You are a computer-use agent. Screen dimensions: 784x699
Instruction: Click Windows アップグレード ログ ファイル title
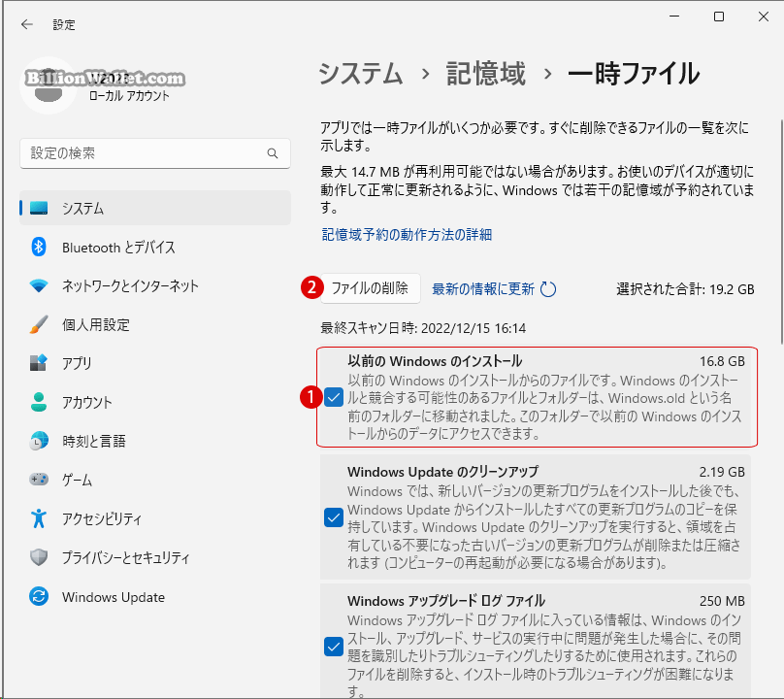tap(446, 600)
